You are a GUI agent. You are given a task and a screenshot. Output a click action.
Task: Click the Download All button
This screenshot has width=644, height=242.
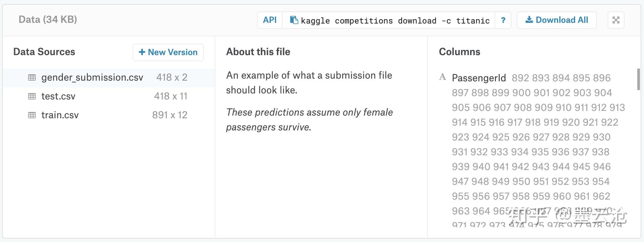pyautogui.click(x=556, y=20)
